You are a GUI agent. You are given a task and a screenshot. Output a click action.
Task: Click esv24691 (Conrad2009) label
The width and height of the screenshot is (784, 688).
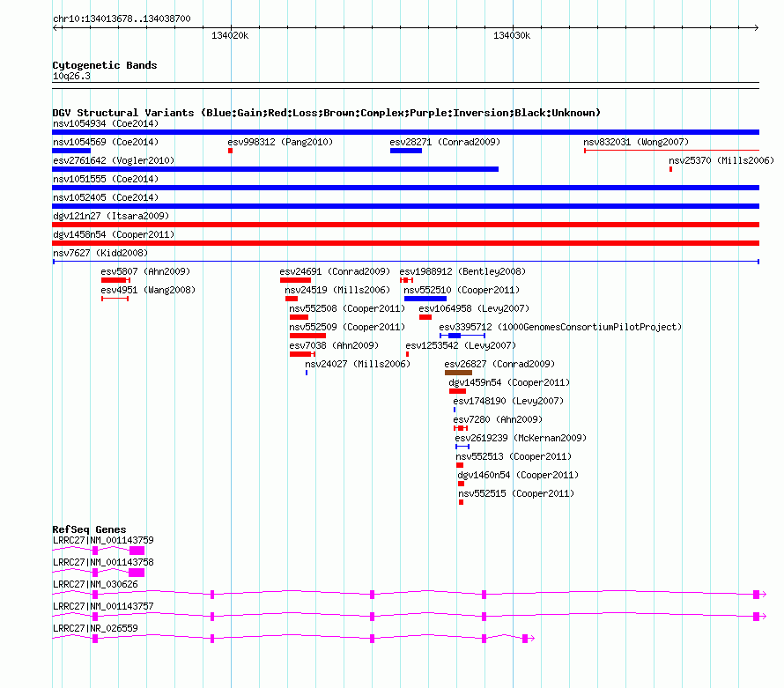[335, 271]
